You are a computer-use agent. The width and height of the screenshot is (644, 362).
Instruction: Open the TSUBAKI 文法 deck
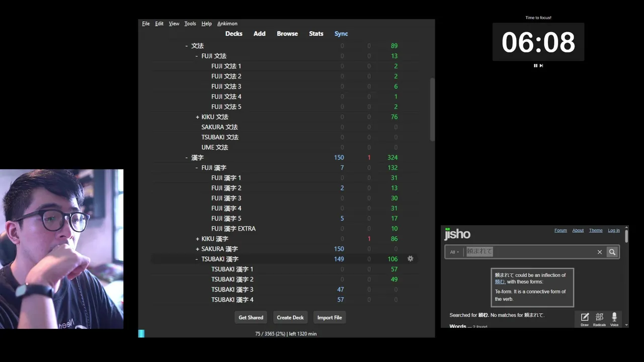(220, 137)
